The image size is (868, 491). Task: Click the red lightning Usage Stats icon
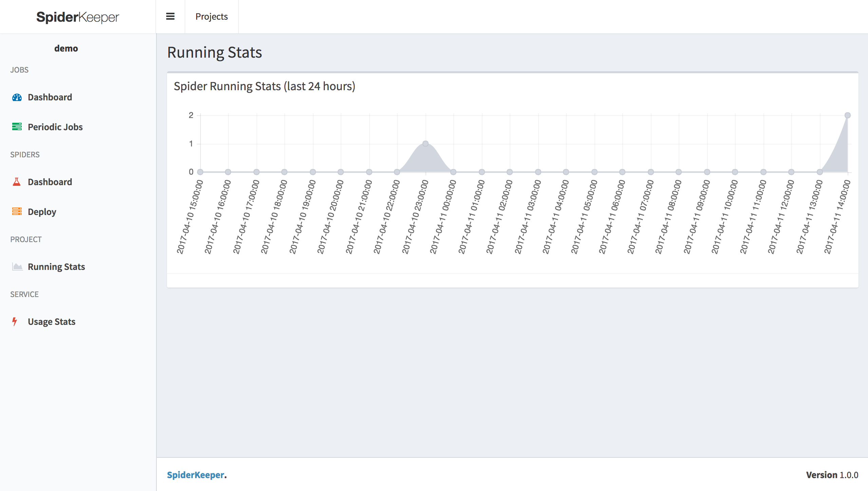15,321
